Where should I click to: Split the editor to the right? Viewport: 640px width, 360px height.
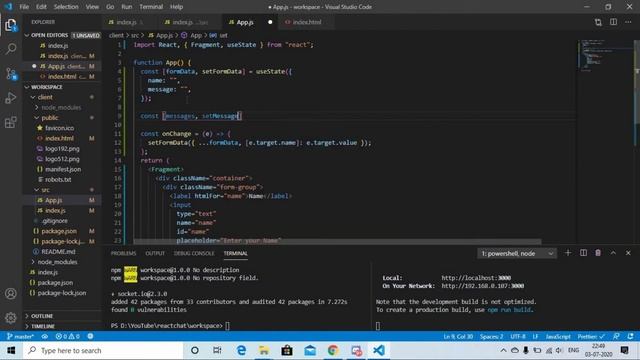click(x=613, y=22)
